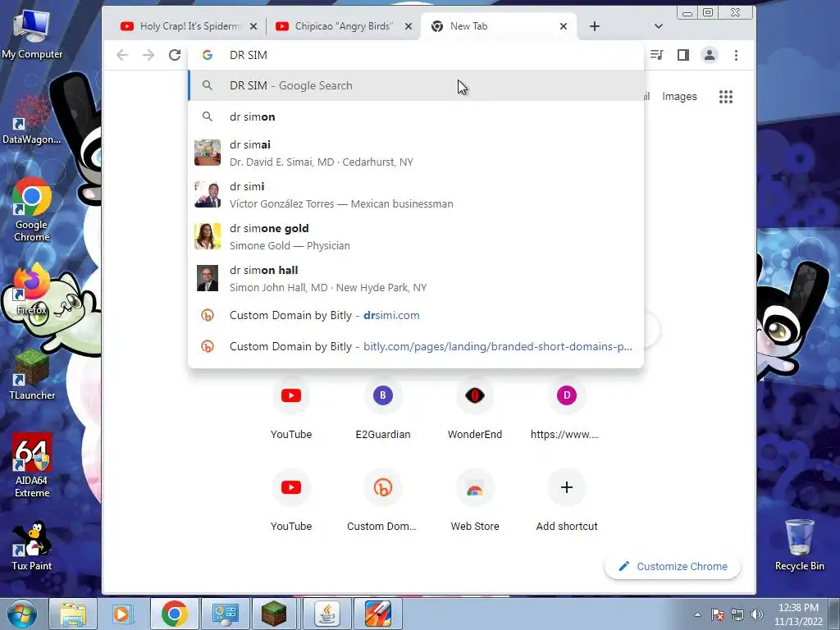The image size is (840, 630).
Task: Open My Computer desktop icon
Action: (32, 34)
